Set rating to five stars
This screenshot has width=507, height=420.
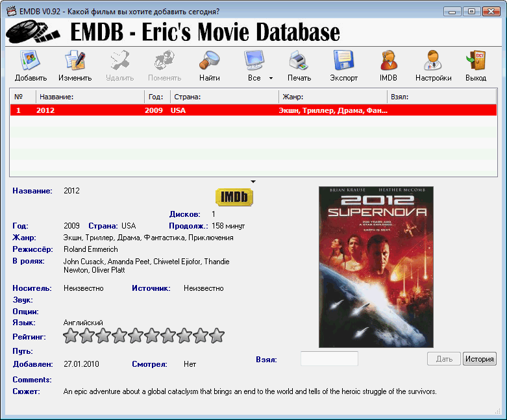(x=136, y=336)
